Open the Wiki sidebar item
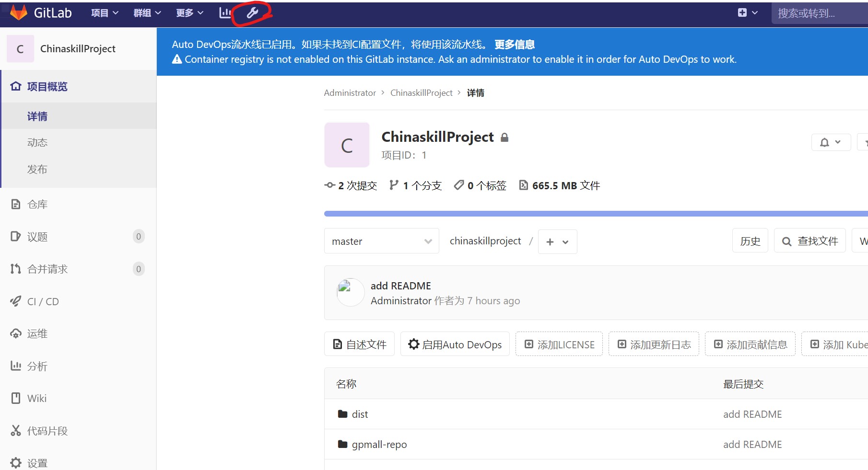 [x=36, y=398]
